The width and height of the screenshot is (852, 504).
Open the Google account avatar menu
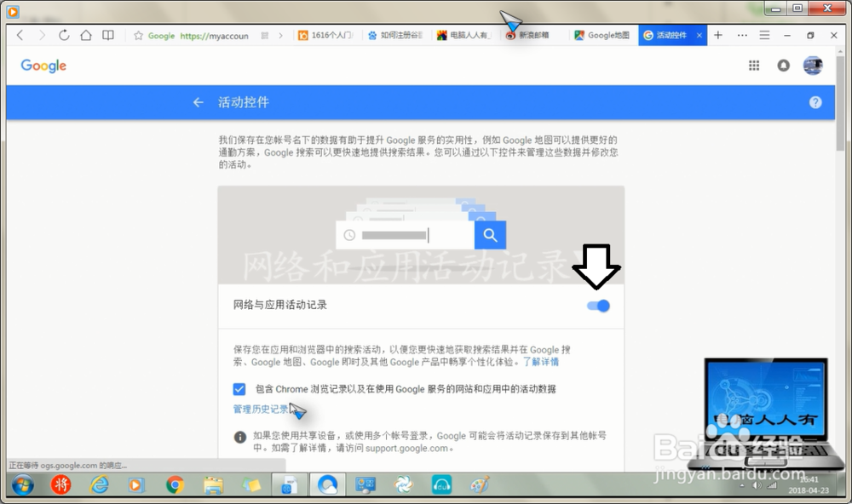coord(813,66)
